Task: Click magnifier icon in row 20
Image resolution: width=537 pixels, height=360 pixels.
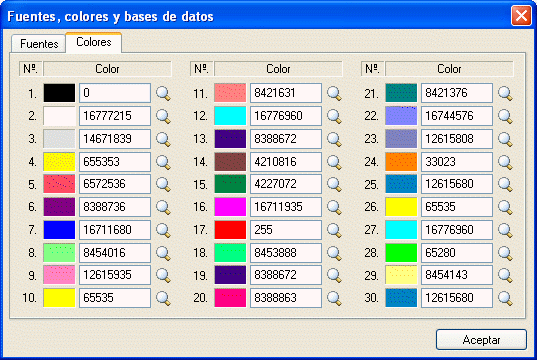Action: (334, 298)
